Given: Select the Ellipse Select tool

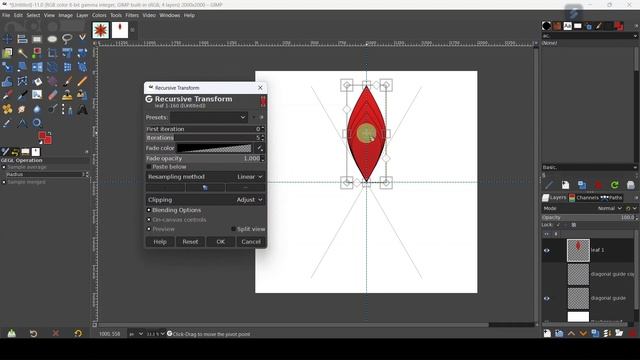Looking at the screenshot, I should point(52,39).
